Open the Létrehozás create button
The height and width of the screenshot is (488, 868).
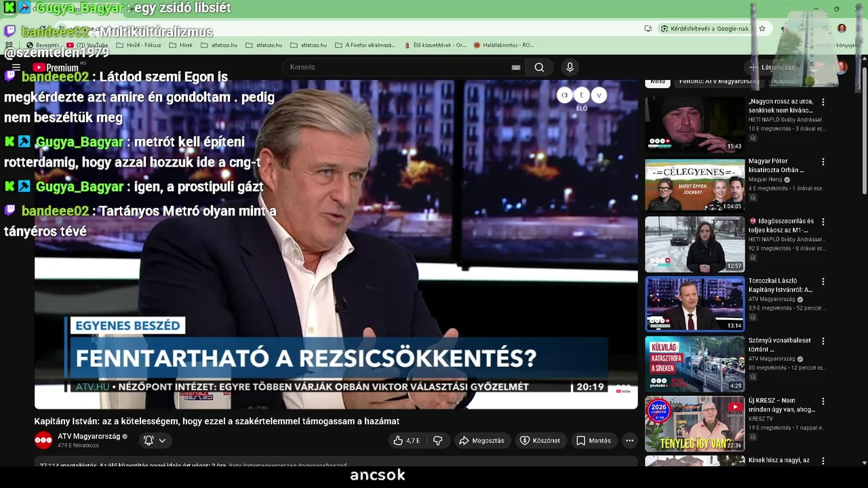(772, 67)
